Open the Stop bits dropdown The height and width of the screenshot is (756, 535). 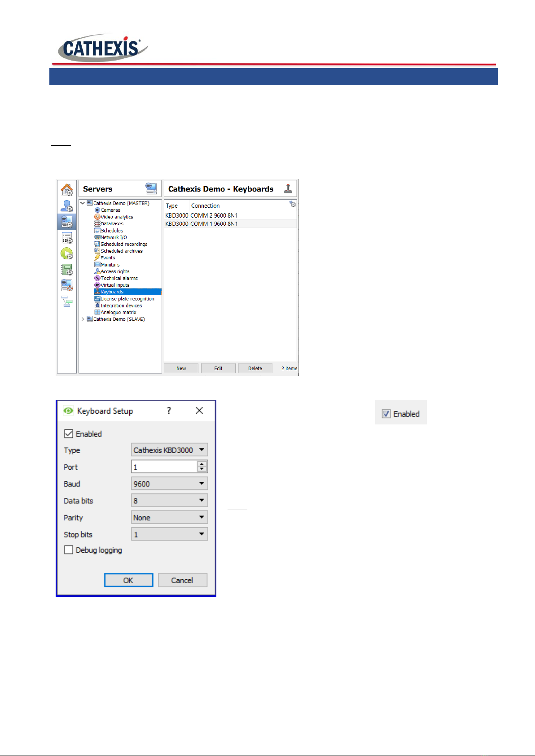tap(170, 534)
